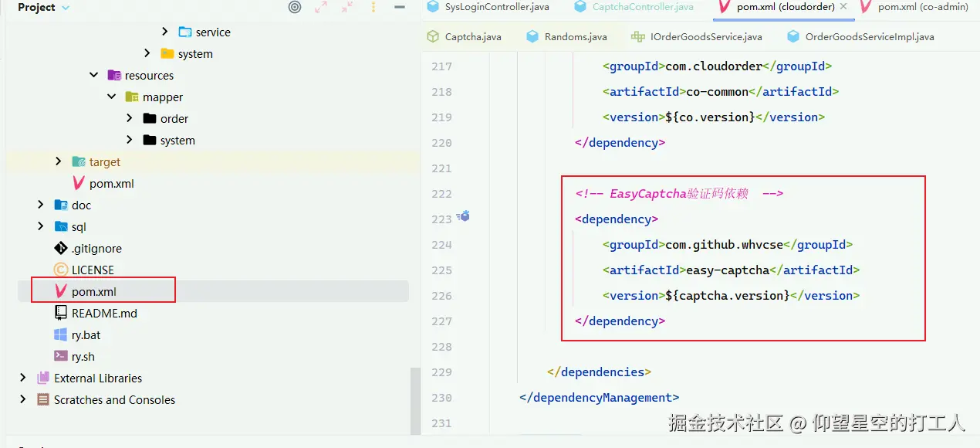Expand the sql folder
The width and height of the screenshot is (980, 448).
click(x=41, y=226)
